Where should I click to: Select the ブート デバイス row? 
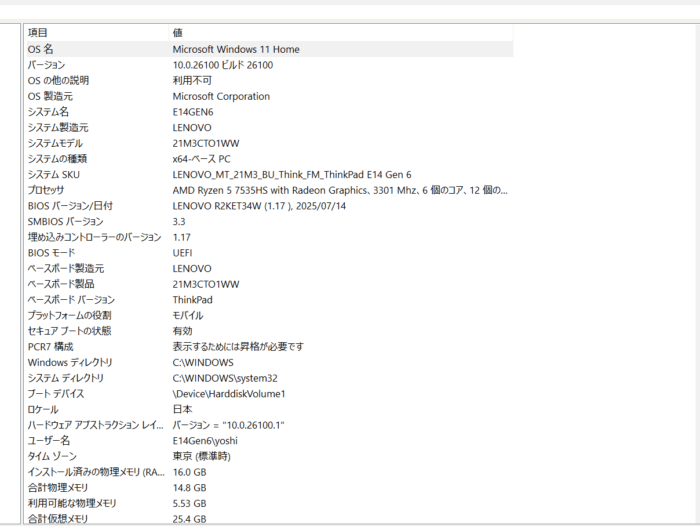(x=58, y=393)
